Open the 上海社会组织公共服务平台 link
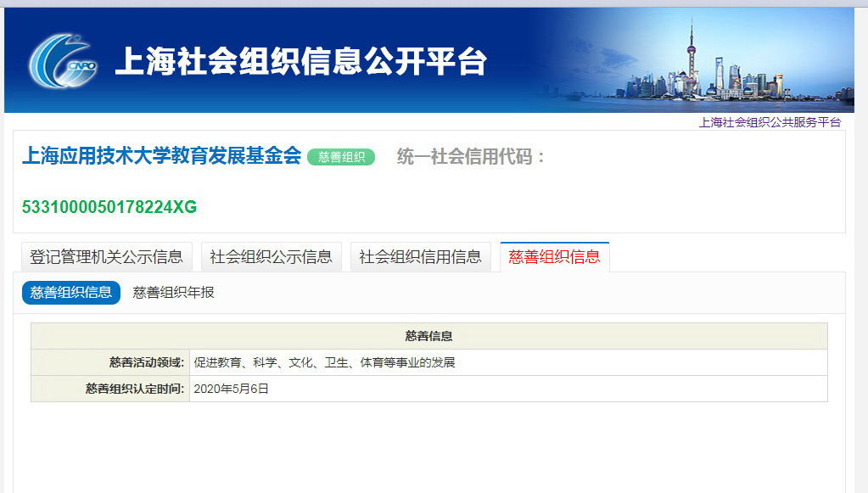Image resolution: width=868 pixels, height=493 pixels. coord(770,122)
